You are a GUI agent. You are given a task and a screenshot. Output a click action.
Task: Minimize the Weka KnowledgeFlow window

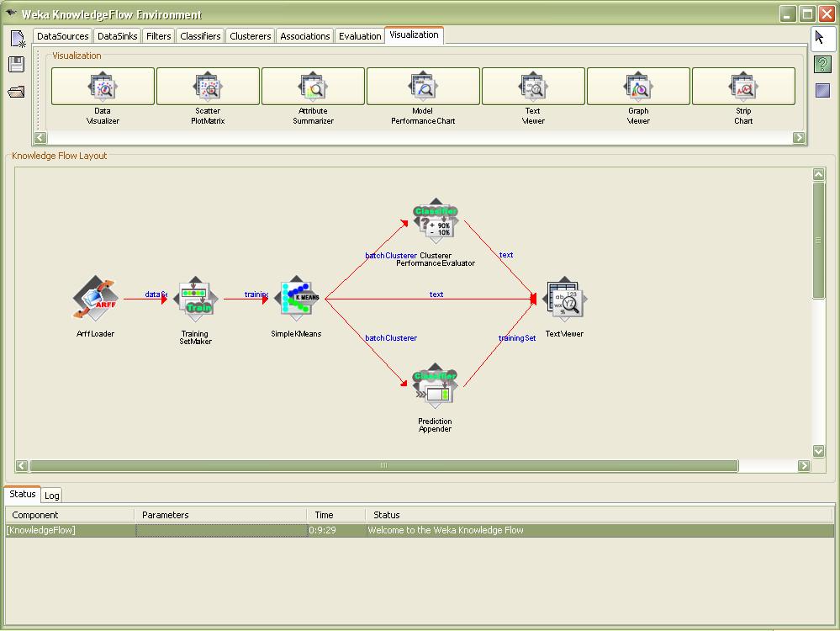(x=787, y=14)
